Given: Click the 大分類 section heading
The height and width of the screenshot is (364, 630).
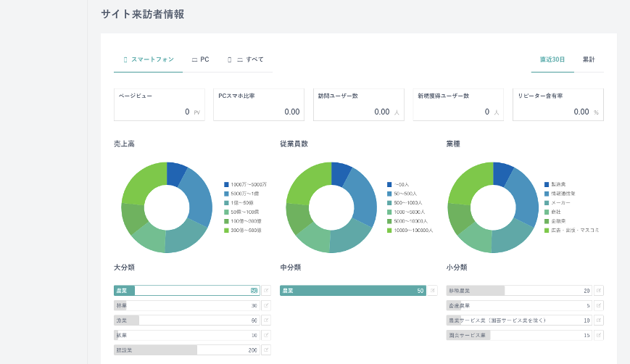Looking at the screenshot, I should point(124,267).
